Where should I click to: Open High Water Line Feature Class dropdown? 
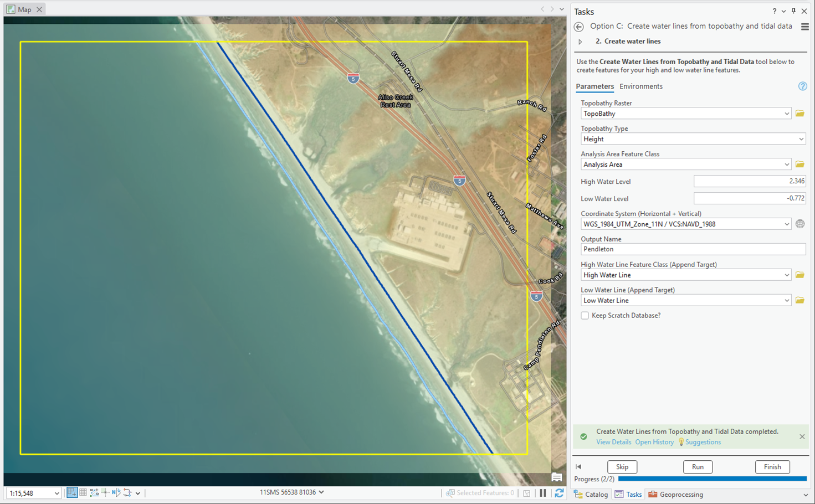pos(786,275)
